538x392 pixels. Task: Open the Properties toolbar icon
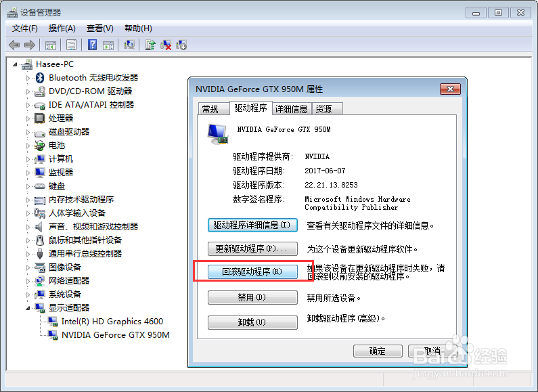(x=71, y=45)
